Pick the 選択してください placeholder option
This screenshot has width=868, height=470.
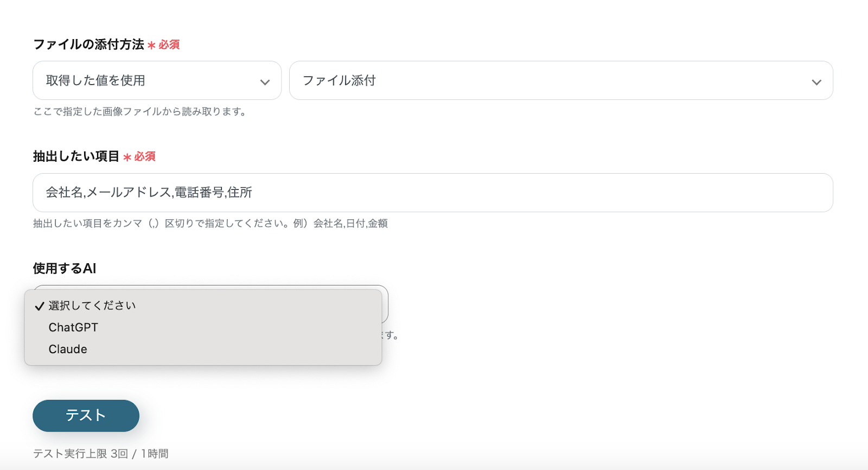point(92,306)
